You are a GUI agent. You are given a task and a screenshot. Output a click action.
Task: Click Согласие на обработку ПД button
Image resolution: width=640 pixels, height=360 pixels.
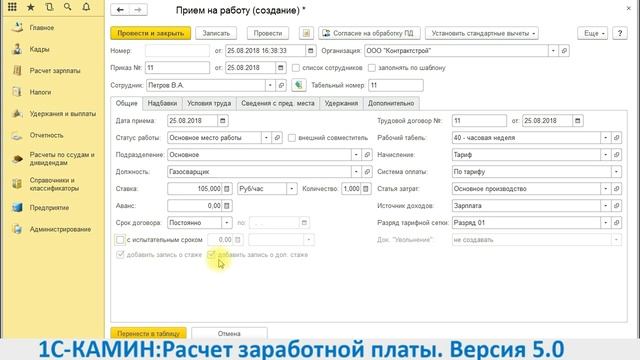point(369,33)
